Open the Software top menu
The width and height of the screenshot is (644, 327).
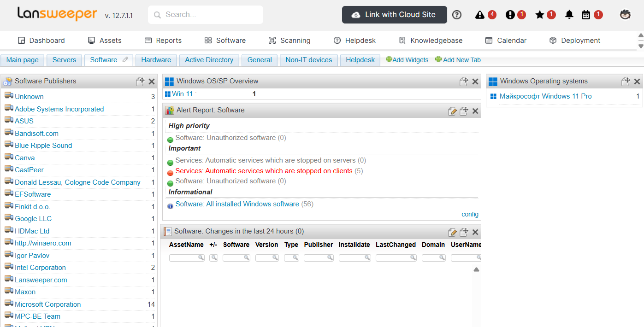click(x=225, y=41)
